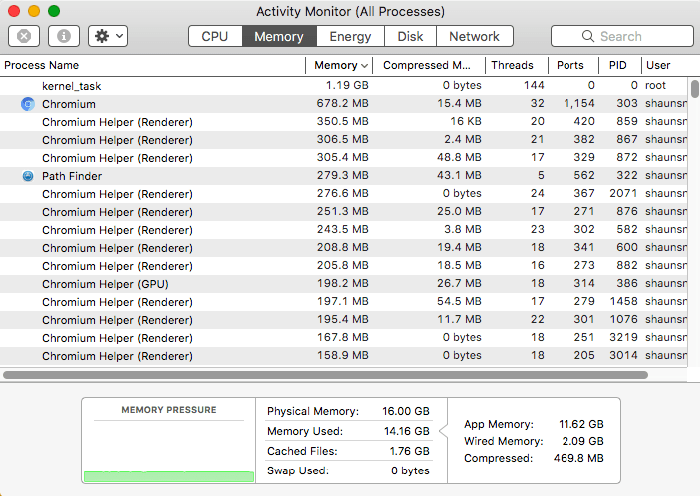700x496 pixels.
Task: Sort by PID column header
Action: point(620,65)
